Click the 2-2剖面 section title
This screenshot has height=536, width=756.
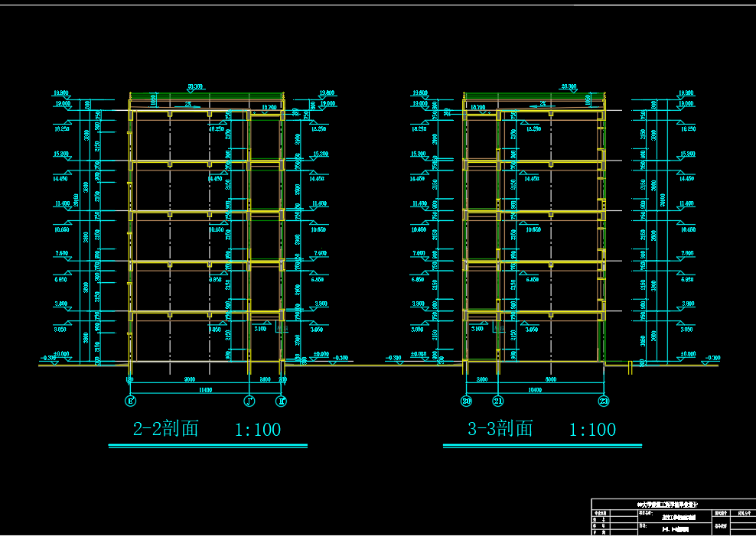tap(166, 429)
